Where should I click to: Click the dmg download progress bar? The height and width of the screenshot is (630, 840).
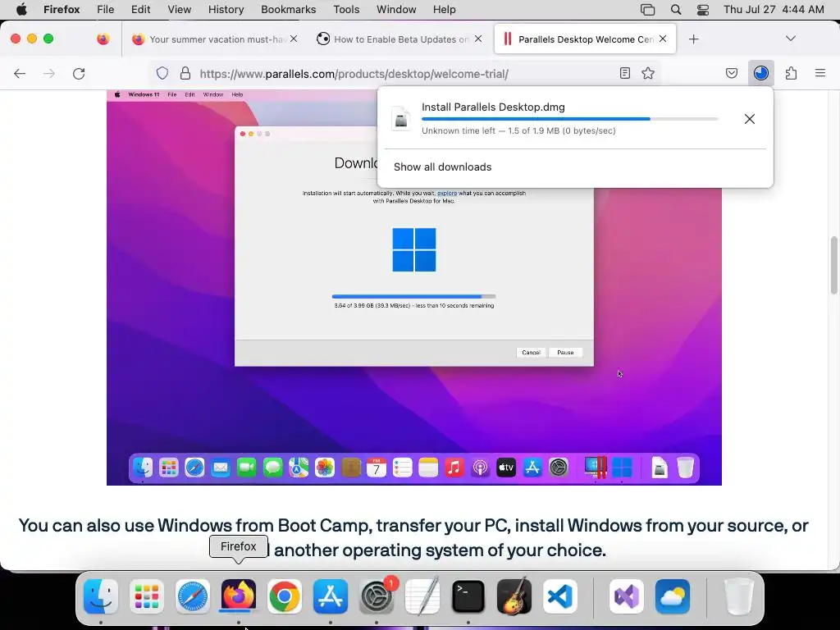tap(570, 119)
